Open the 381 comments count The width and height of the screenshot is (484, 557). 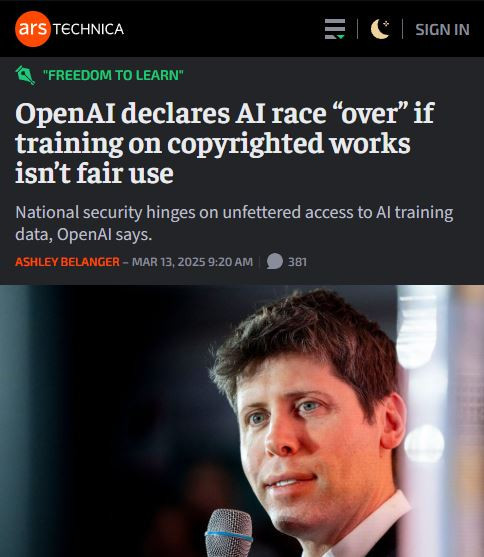tap(297, 262)
